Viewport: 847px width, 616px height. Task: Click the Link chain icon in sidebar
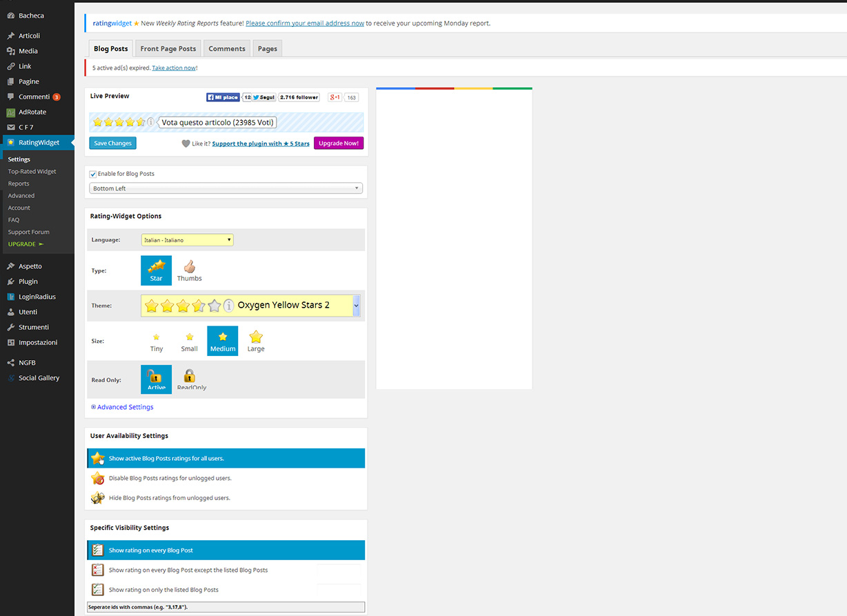pyautogui.click(x=11, y=66)
